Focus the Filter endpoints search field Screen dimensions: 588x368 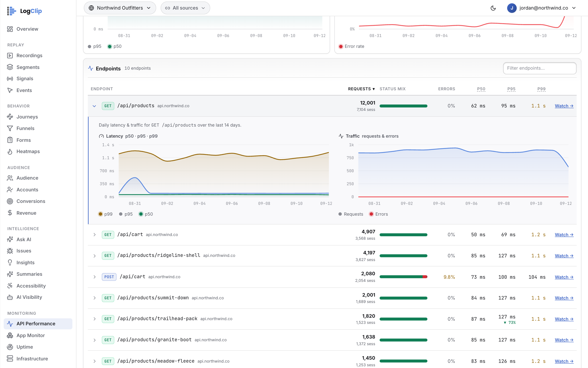[x=540, y=68]
